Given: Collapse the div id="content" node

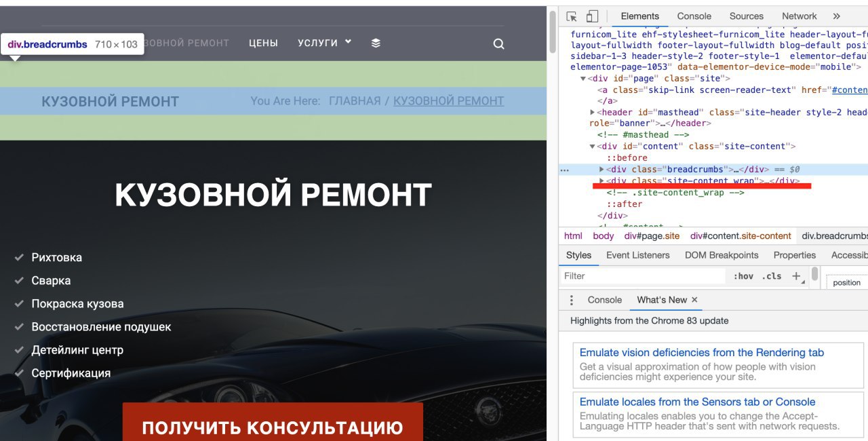Looking at the screenshot, I should (593, 147).
